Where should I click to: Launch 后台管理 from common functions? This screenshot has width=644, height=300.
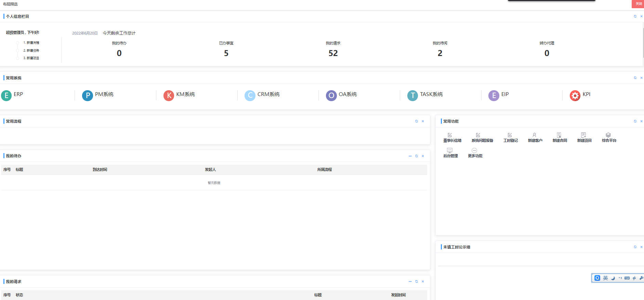[450, 151]
